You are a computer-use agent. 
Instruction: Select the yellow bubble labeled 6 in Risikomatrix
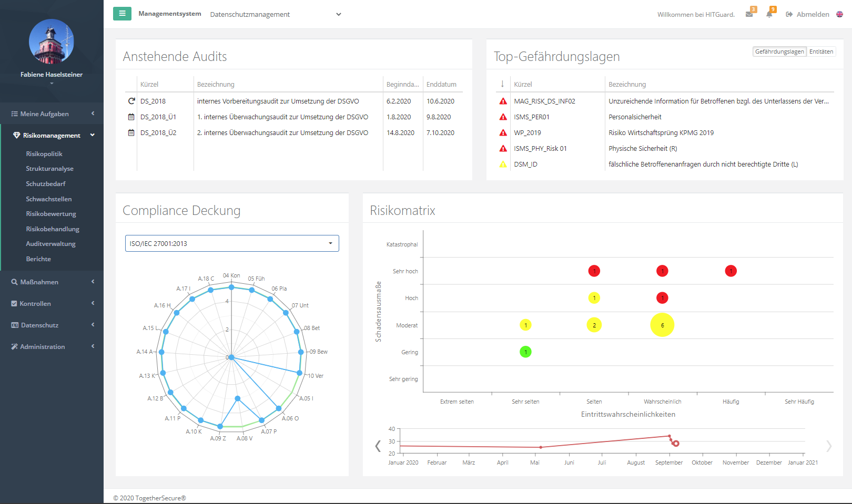click(662, 325)
